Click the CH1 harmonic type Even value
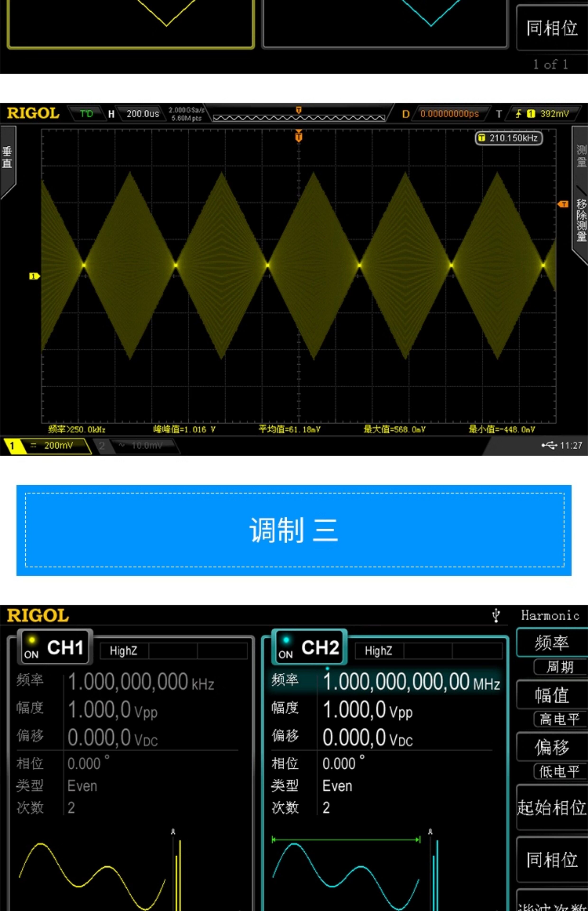The image size is (588, 911). (82, 786)
